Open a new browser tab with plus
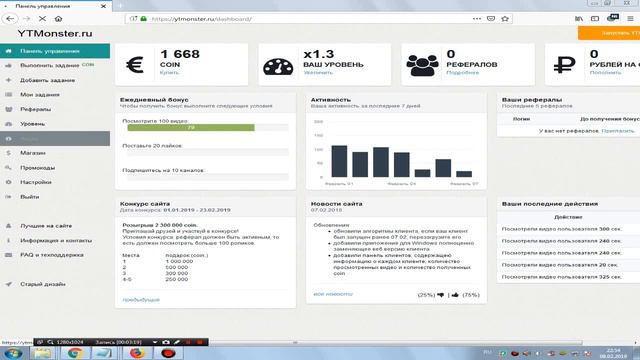This screenshot has width=640, height=360. point(120,6)
